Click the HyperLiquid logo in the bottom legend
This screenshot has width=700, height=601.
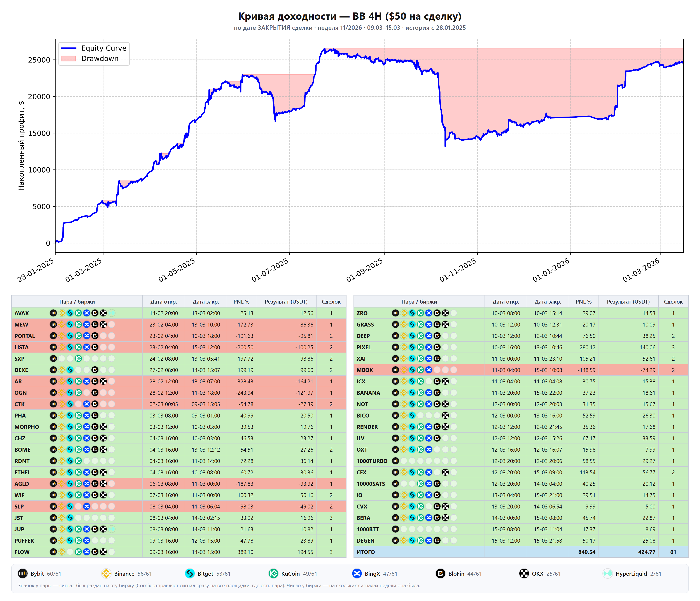pyautogui.click(x=607, y=573)
